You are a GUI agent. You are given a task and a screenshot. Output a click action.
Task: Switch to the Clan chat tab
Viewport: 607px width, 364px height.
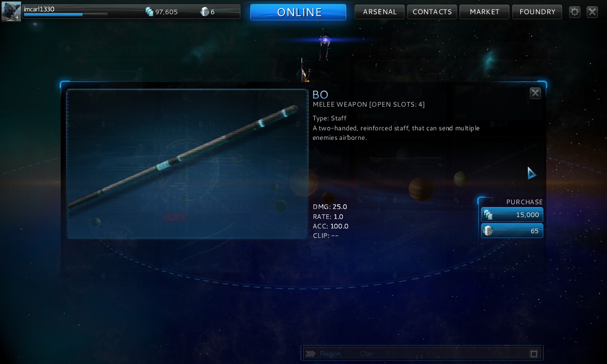click(x=367, y=354)
